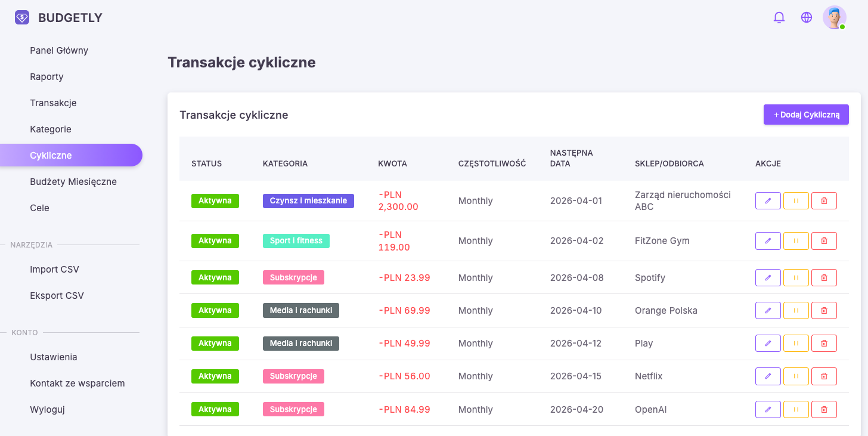Screen dimensions: 868x436
Task: Click the Dodaj Cykliczną button
Action: click(806, 115)
